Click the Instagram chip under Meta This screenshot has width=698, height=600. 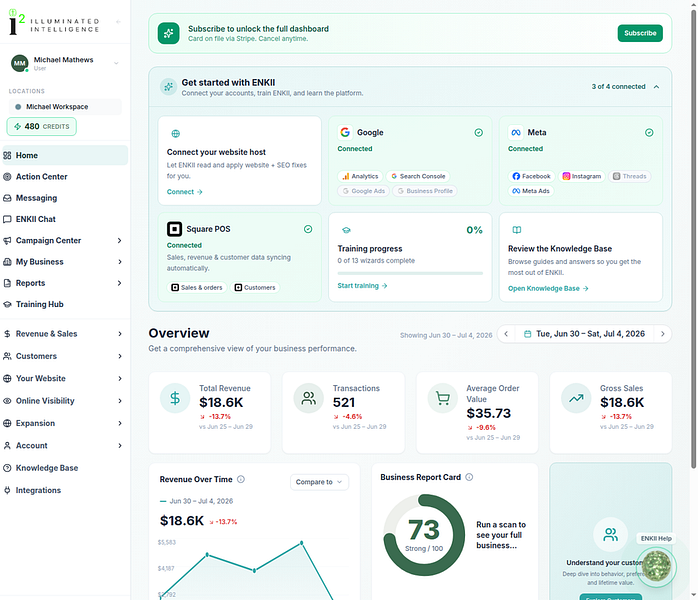pyautogui.click(x=582, y=176)
